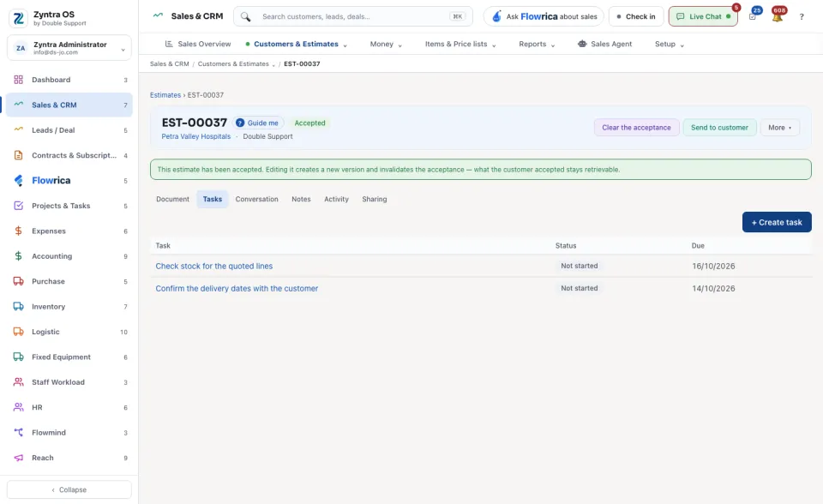Open the Live Chat button
The image size is (823, 504).
[x=703, y=17]
